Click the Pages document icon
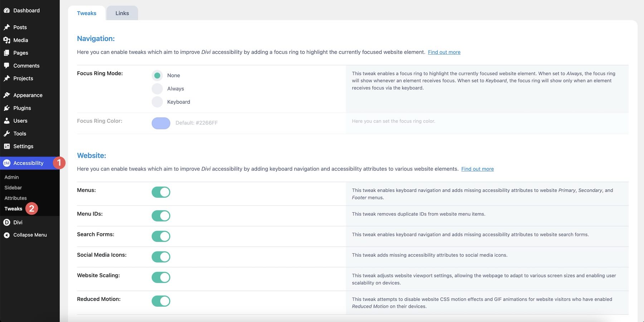The height and width of the screenshot is (322, 644). pyautogui.click(x=7, y=53)
